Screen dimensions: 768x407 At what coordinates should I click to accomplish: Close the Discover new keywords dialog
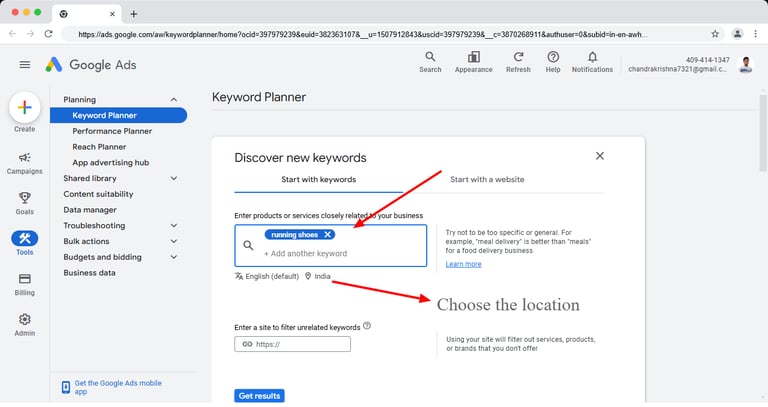tap(600, 156)
